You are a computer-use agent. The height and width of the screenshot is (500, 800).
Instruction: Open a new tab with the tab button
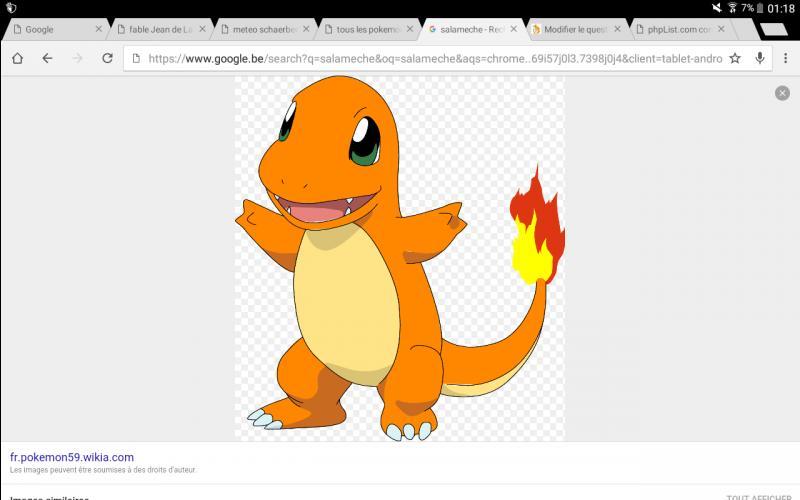click(x=773, y=30)
